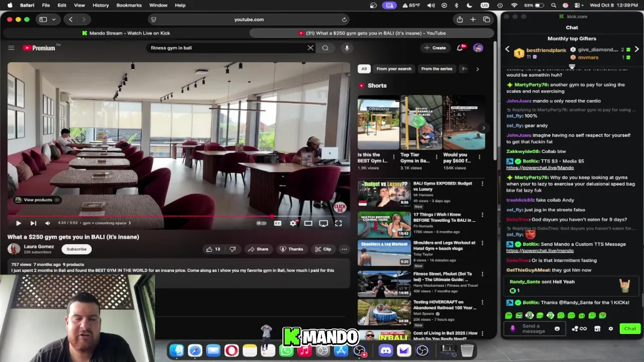Viewport: 644px width, 362px height.
Task: Show the next Shorts with the arrow
Action: [484, 128]
